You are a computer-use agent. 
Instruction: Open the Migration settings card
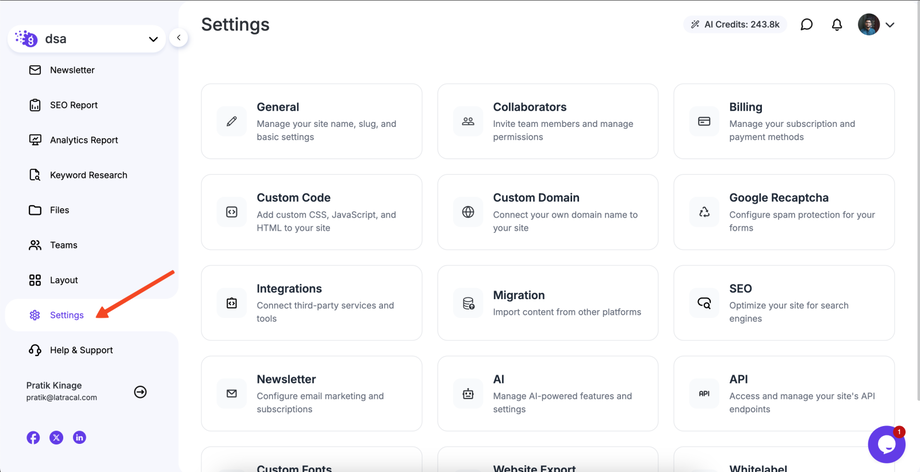547,303
